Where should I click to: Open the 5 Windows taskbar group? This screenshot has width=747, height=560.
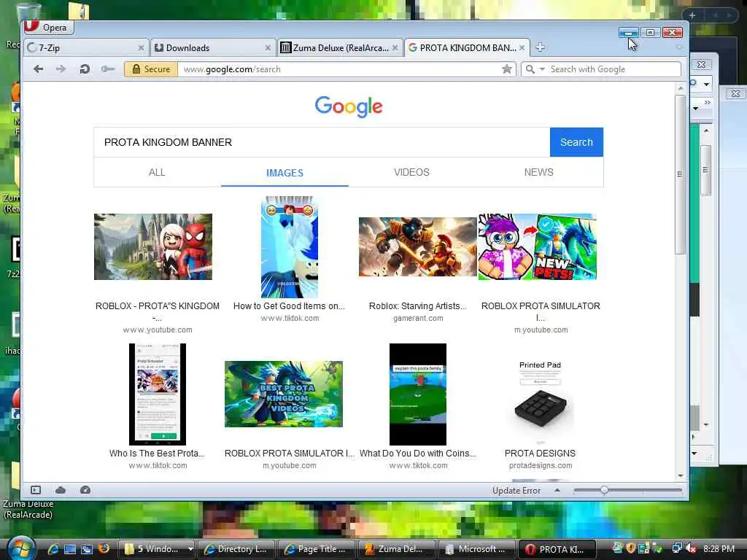click(x=158, y=549)
